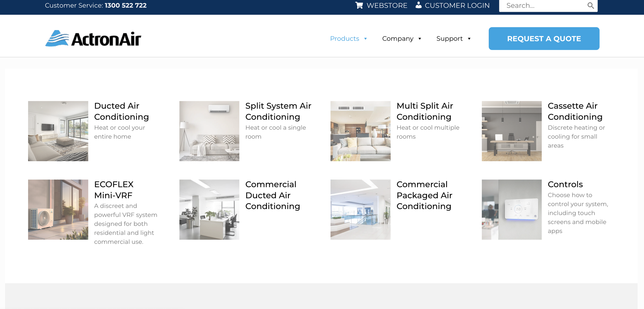Type in the Search input field
The width and height of the screenshot is (644, 309).
click(544, 6)
